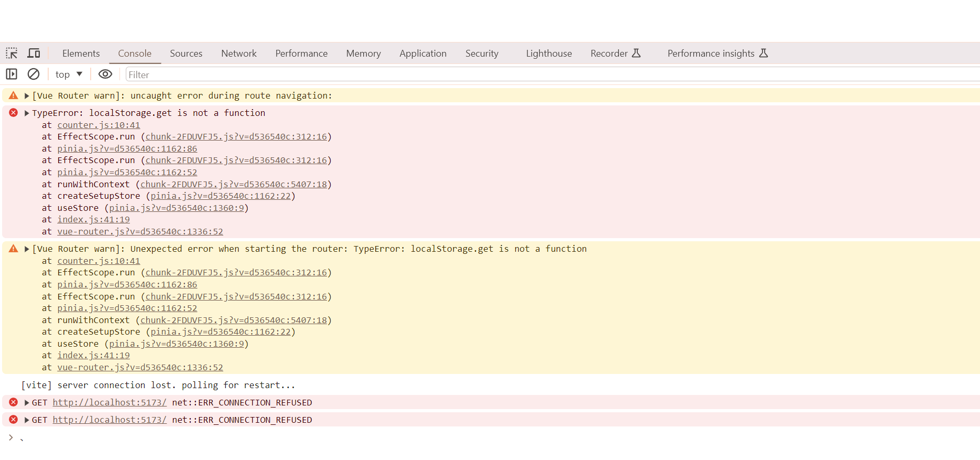
Task: Select the vite server connection lost message
Action: (158, 385)
